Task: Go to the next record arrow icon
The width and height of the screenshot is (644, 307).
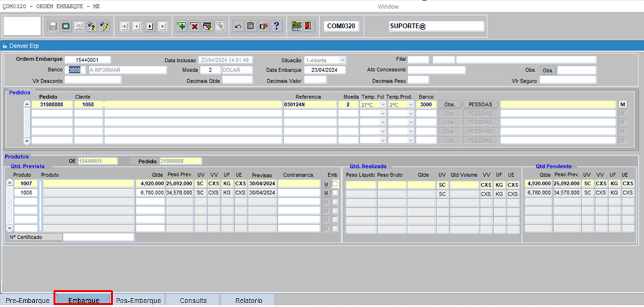Action: pos(150,26)
